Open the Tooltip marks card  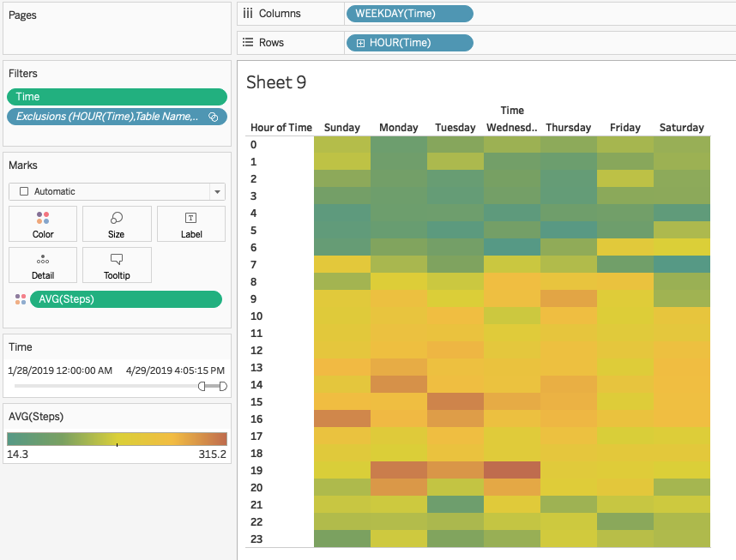(x=117, y=265)
